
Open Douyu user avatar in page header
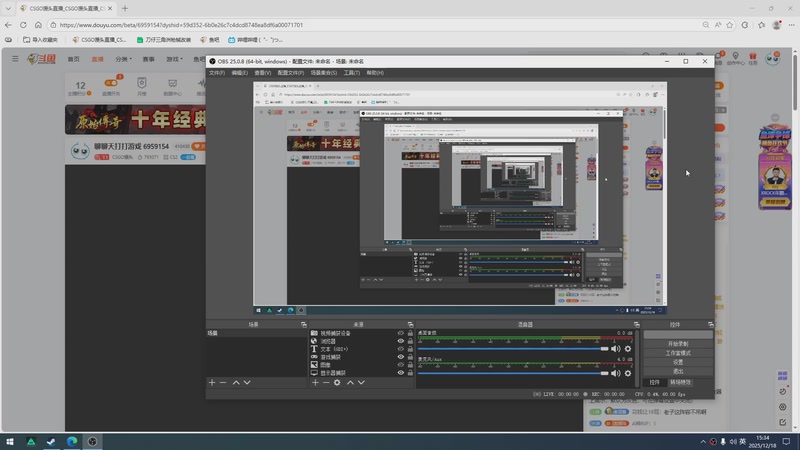click(x=773, y=58)
